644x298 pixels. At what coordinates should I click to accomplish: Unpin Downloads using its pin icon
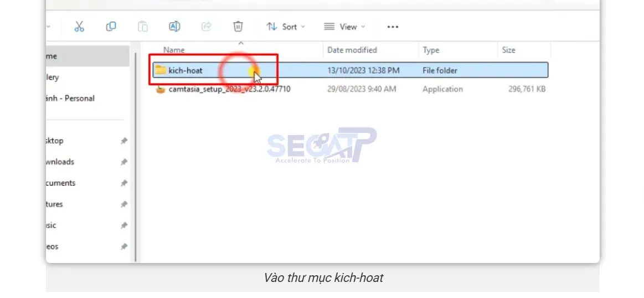[123, 162]
